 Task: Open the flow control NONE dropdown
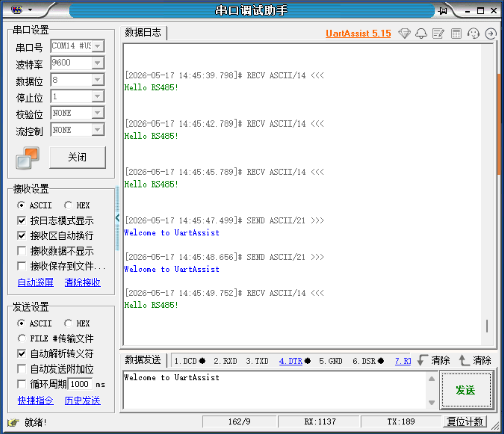pos(98,130)
